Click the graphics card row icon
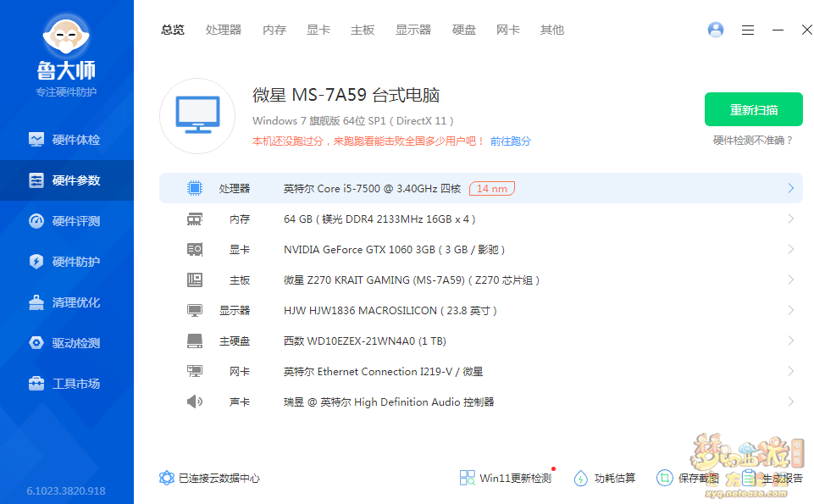Screen dimensions: 814x504 point(195,249)
